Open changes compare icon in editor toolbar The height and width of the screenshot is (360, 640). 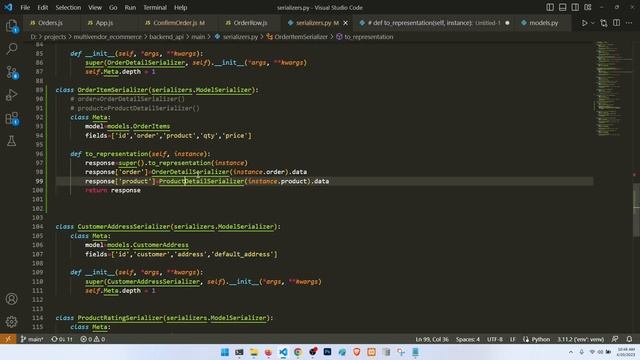(x=604, y=23)
